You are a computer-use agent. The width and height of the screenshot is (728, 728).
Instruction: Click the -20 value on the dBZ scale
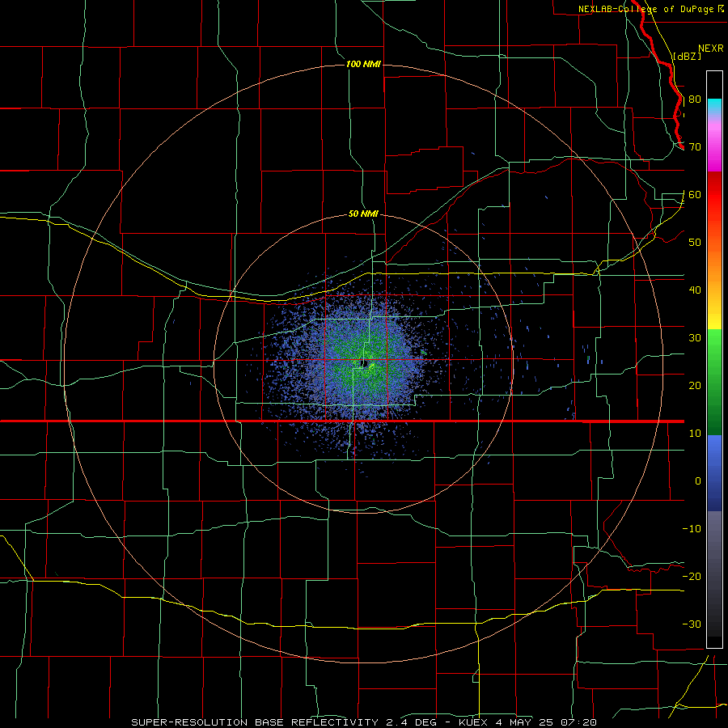tap(692, 577)
